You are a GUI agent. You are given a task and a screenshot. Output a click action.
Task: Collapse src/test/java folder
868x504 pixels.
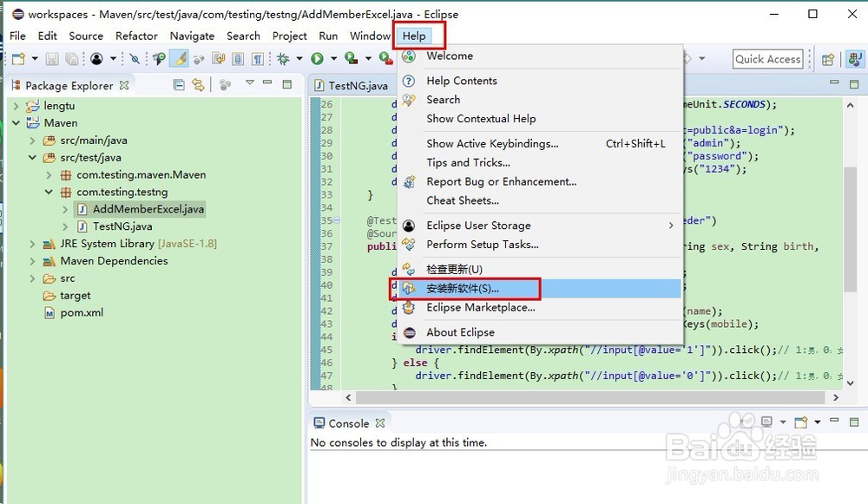pos(32,158)
